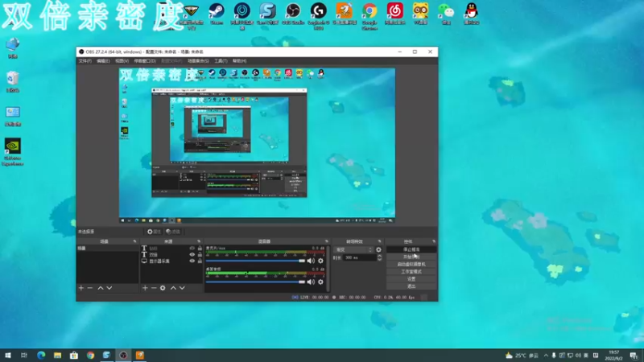The image size is (644, 362).
Task: Toggle lock on first text source
Action: tap(200, 249)
